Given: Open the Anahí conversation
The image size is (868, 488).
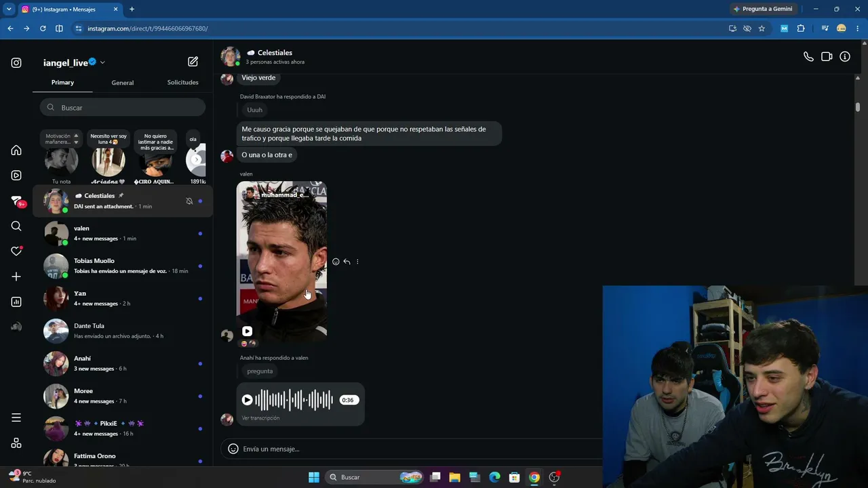Looking at the screenshot, I should (x=123, y=364).
